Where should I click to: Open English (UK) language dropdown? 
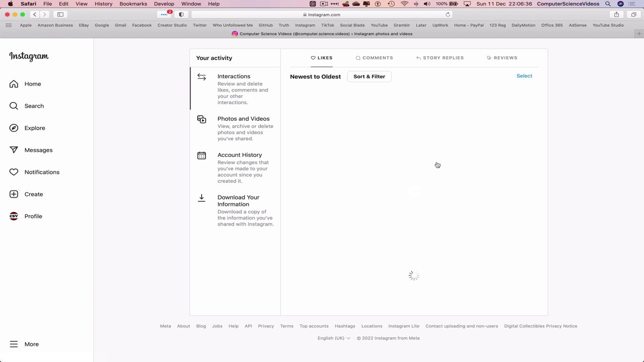pos(334,338)
